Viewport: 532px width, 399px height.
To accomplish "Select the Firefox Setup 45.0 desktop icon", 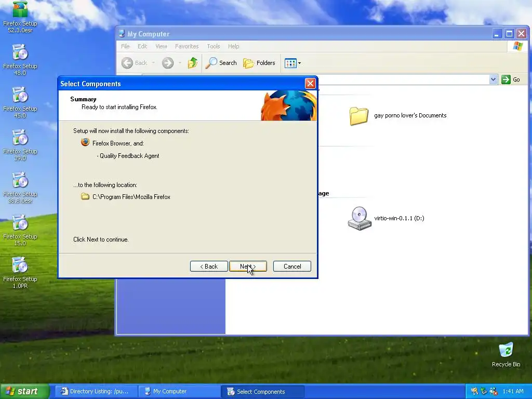I will [20, 102].
